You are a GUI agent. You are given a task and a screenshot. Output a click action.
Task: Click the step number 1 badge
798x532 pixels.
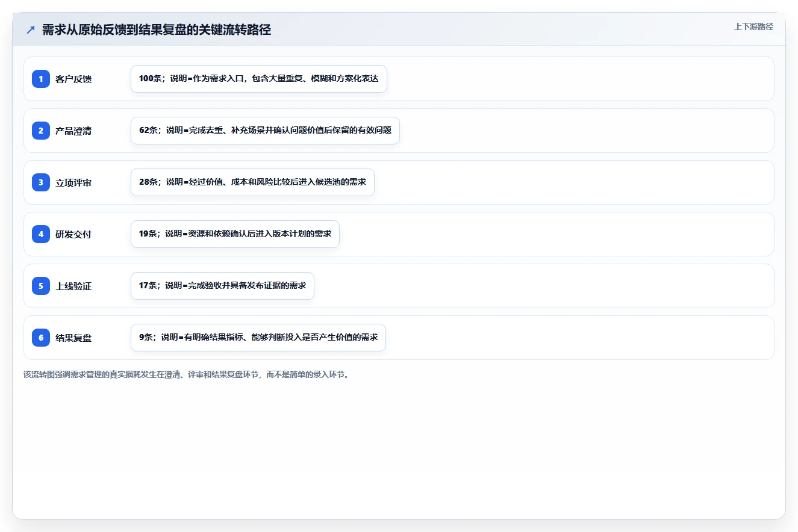41,78
